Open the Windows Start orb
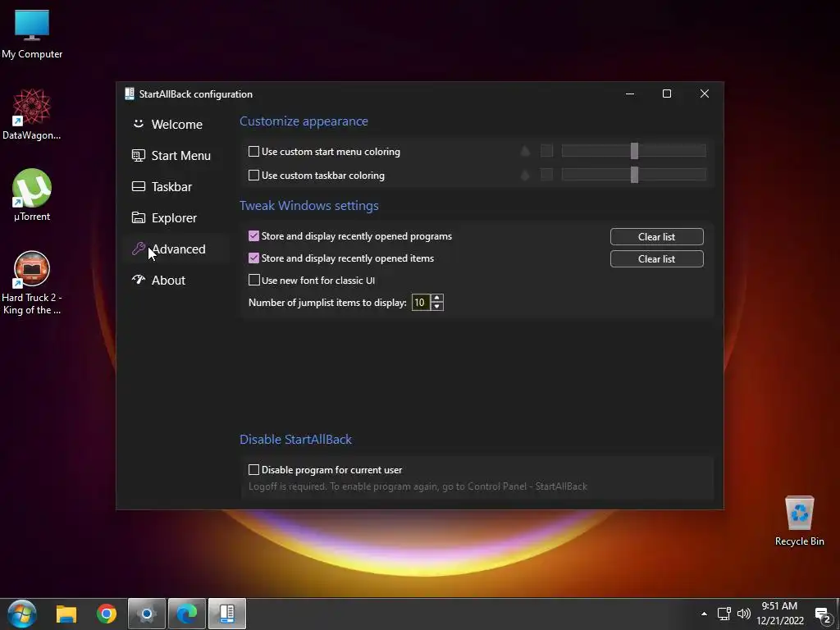The image size is (840, 630). coord(22,614)
